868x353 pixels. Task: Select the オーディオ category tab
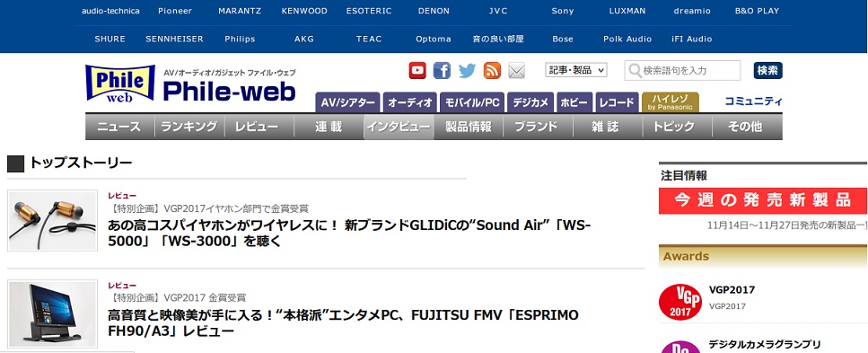click(410, 103)
